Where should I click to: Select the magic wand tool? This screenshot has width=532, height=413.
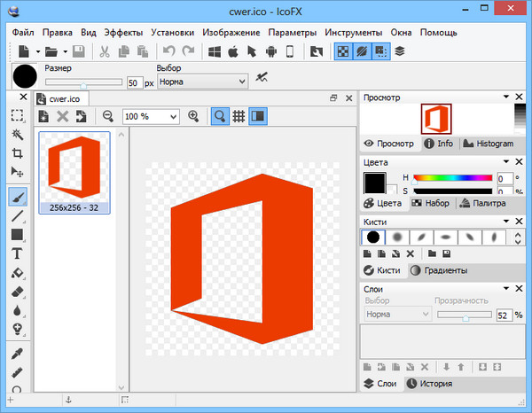[x=17, y=135]
